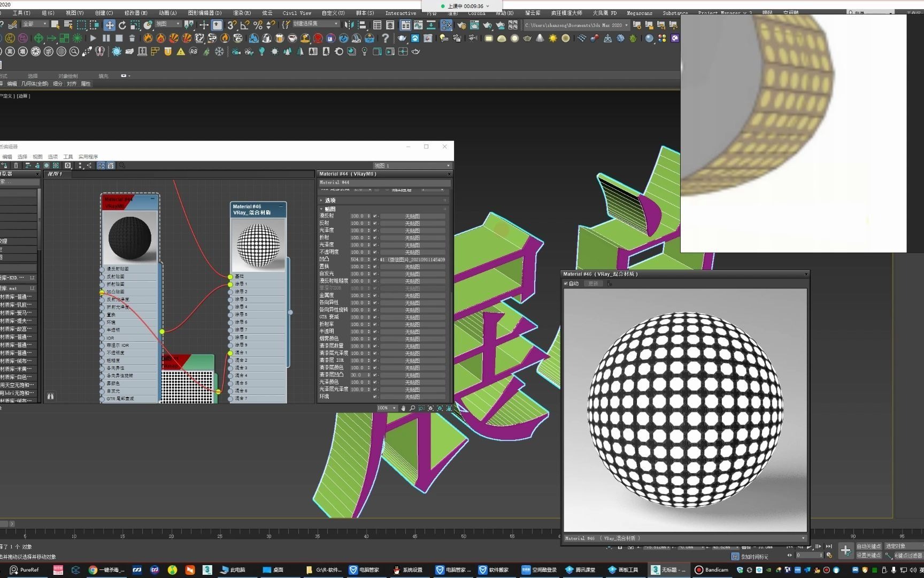This screenshot has width=924, height=578.
Task: Open the Schematic View icon
Action: click(x=431, y=25)
